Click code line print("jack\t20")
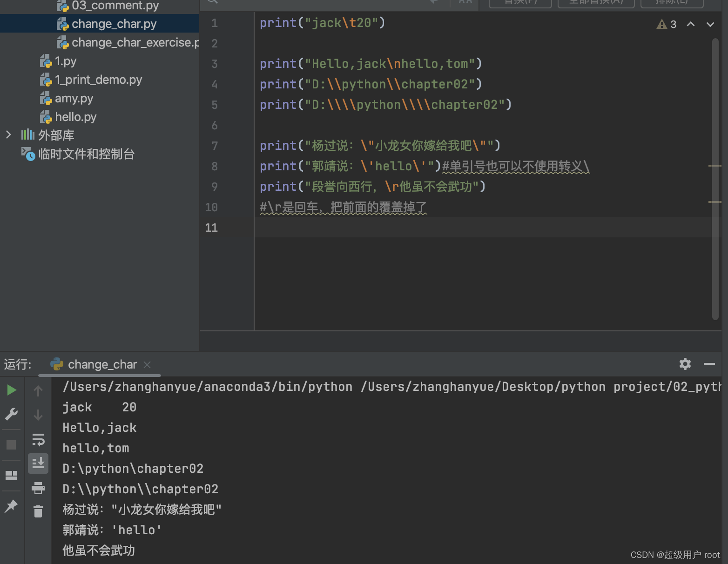 click(x=322, y=23)
